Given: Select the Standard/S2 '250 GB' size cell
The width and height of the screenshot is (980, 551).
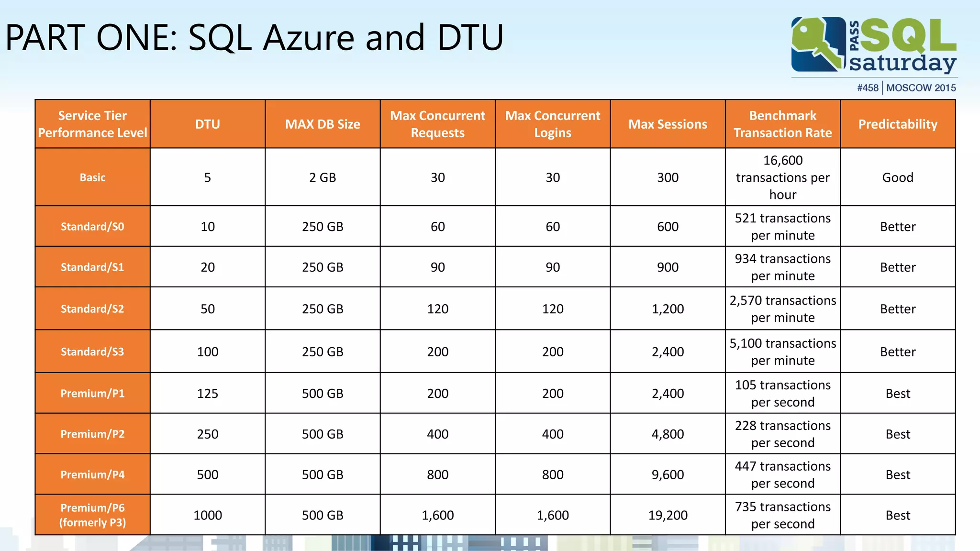Looking at the screenshot, I should [323, 309].
